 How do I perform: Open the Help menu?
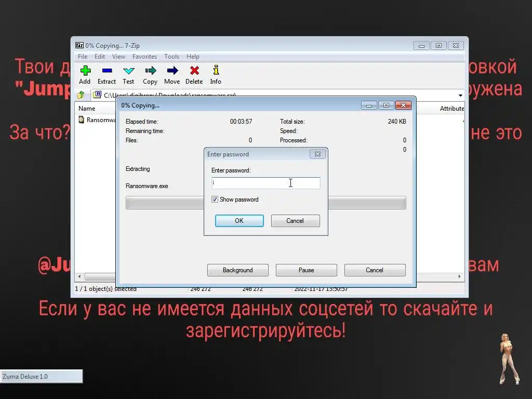click(x=193, y=56)
